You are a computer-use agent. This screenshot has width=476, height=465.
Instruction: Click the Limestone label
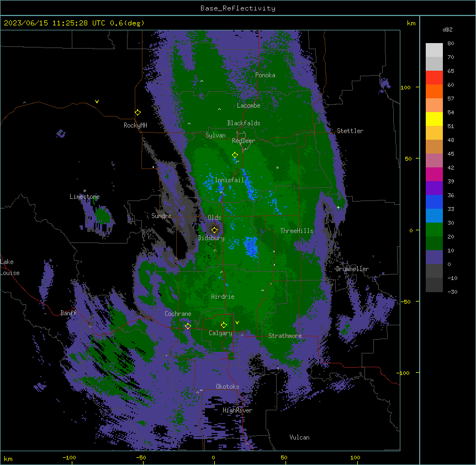(x=84, y=197)
